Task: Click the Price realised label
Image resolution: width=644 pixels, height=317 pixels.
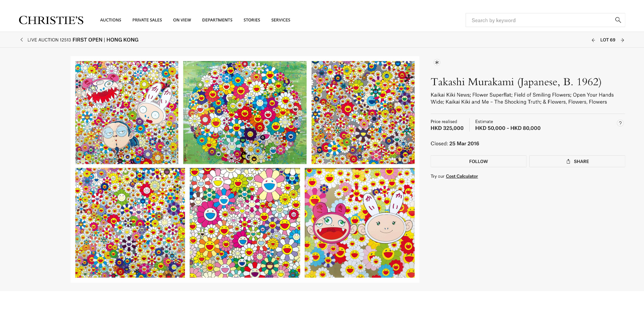Action: [x=444, y=121]
